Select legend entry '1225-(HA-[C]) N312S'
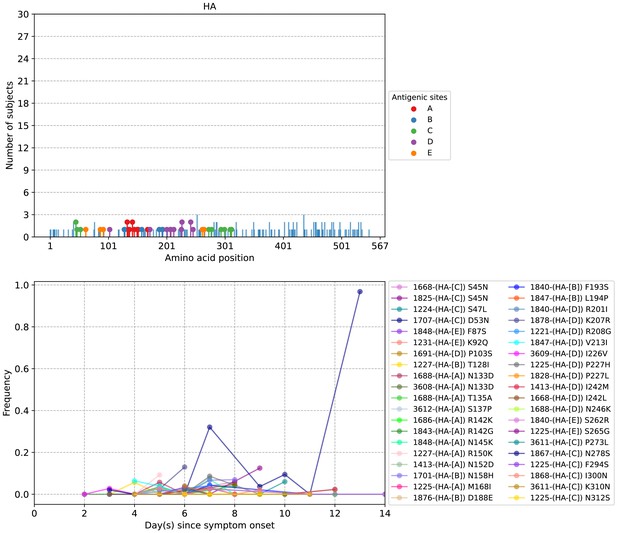Screen dimensions: 617x533 coord(559,498)
